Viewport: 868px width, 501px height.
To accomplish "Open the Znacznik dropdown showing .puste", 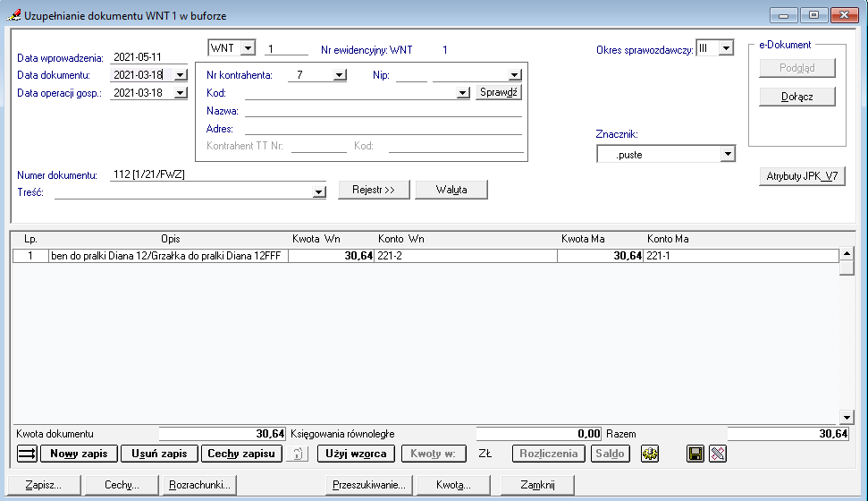I will click(x=727, y=155).
